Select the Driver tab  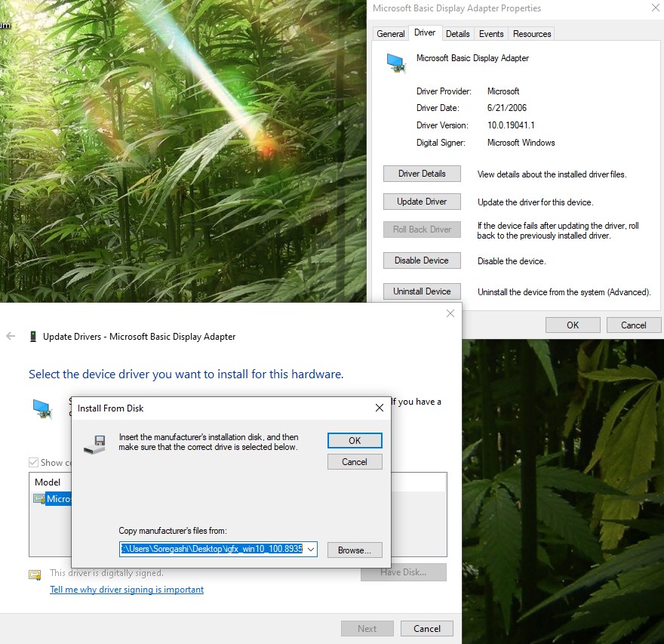point(425,32)
